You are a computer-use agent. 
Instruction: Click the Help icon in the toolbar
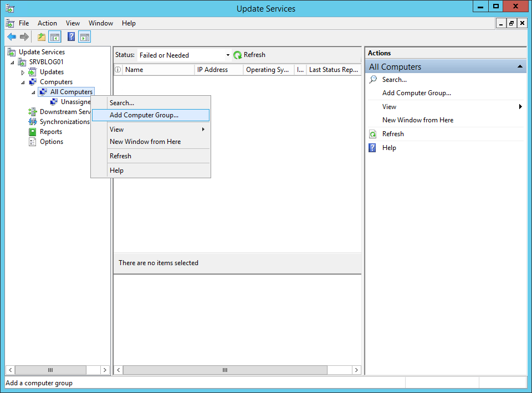70,37
